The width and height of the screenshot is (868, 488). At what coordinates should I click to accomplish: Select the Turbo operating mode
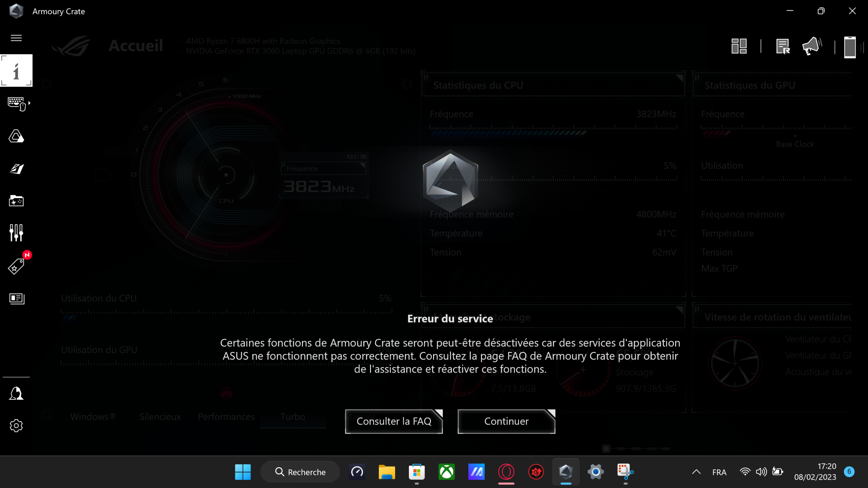coord(293,417)
